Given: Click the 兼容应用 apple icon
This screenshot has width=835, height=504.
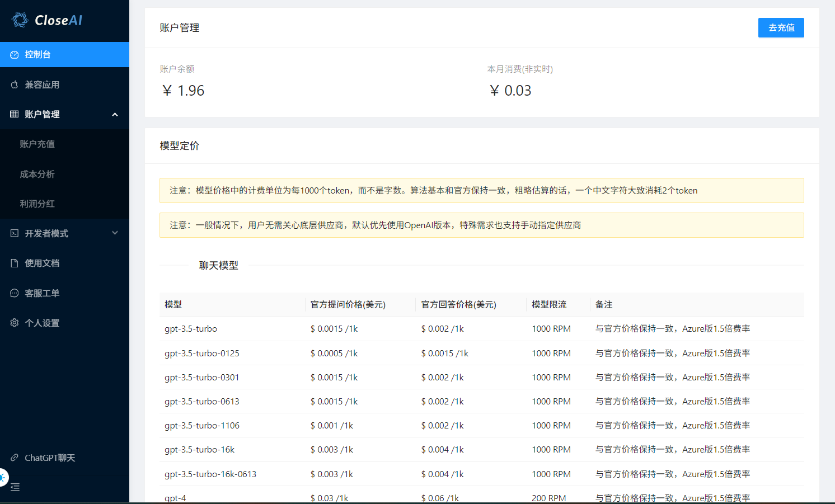Looking at the screenshot, I should tap(15, 84).
